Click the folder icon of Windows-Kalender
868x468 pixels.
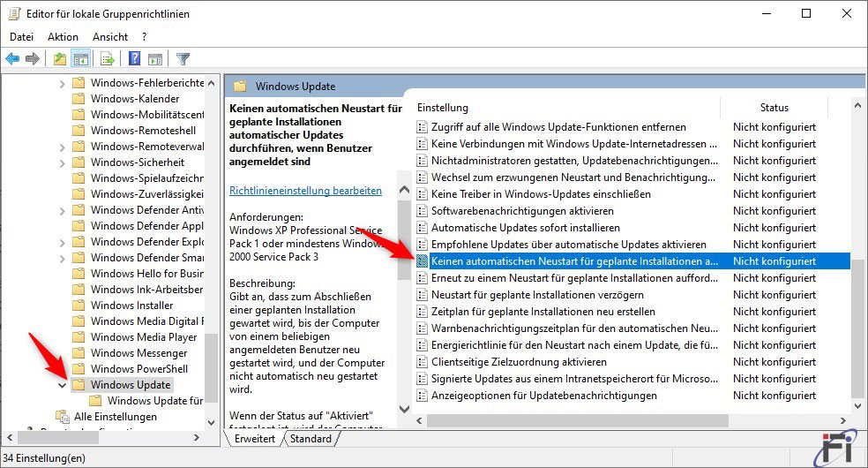point(79,99)
